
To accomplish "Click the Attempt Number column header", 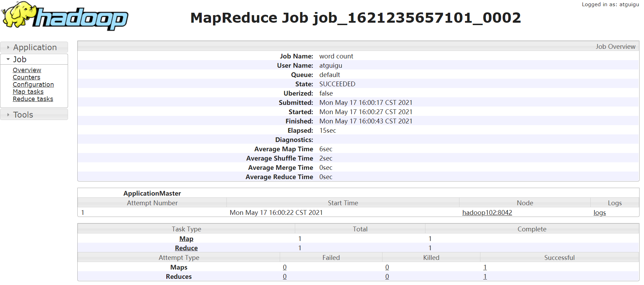I will (152, 203).
